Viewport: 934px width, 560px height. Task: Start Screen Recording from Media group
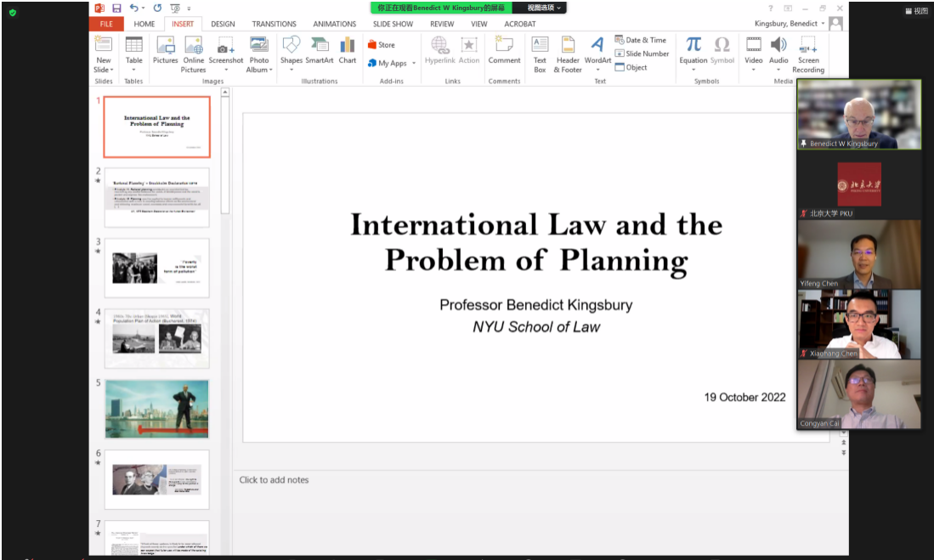[x=808, y=54]
